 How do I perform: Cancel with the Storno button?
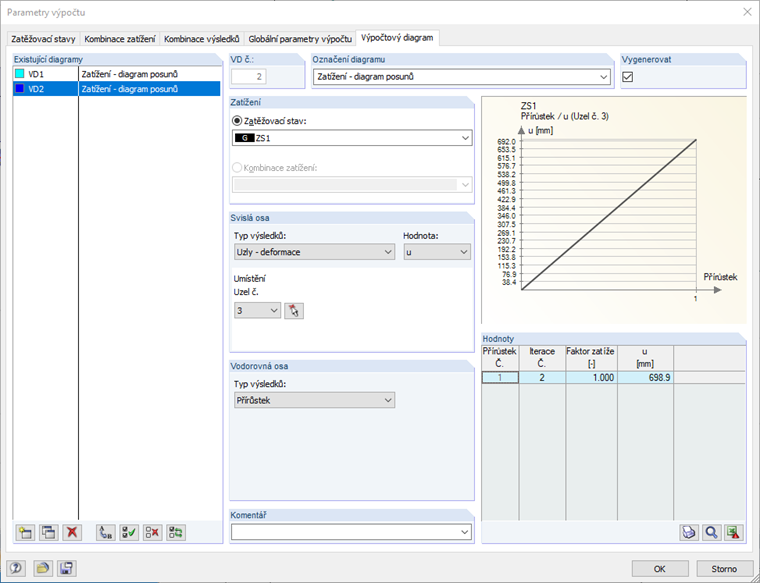pos(724,568)
